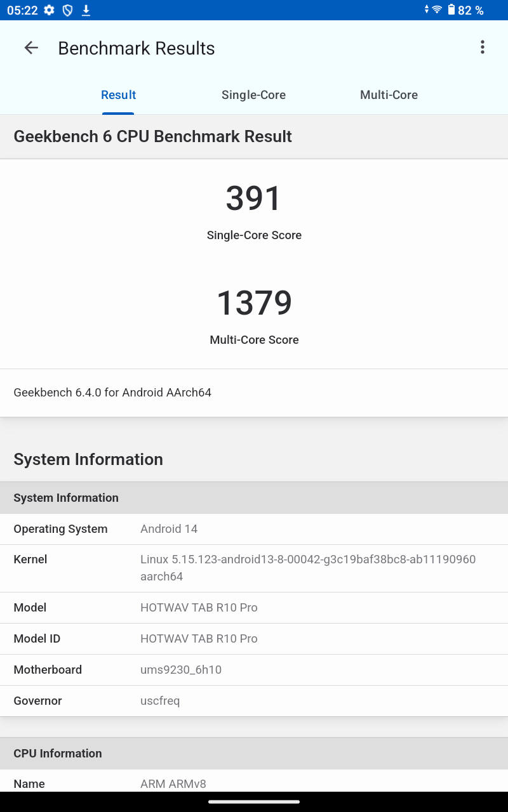Tap the Model HOTWAV TAB R10 Pro row
508x812 pixels.
[254, 608]
